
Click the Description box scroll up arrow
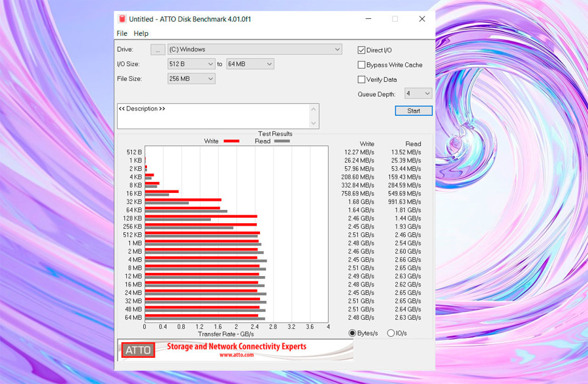coord(314,109)
